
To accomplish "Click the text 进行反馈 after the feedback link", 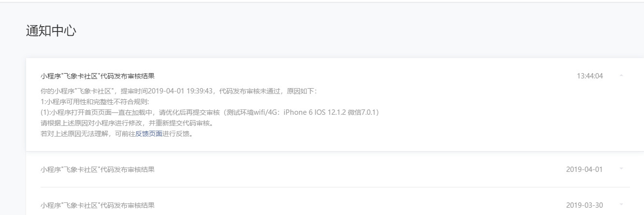I will pos(176,134).
